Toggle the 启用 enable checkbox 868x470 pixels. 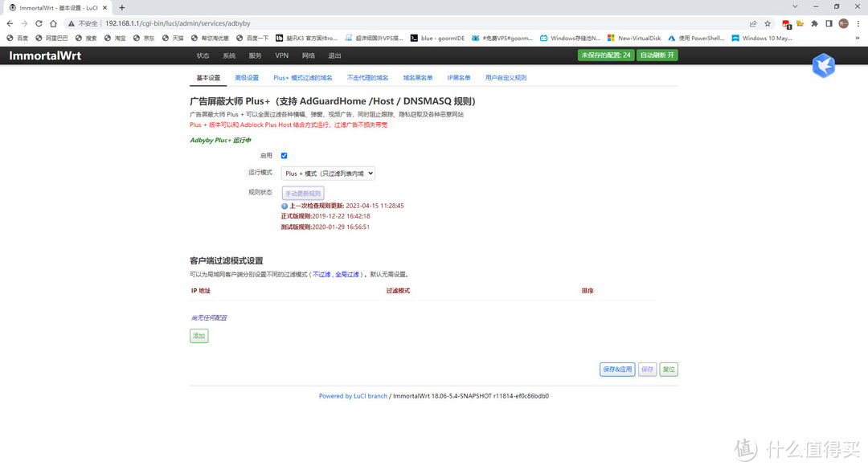(x=285, y=156)
